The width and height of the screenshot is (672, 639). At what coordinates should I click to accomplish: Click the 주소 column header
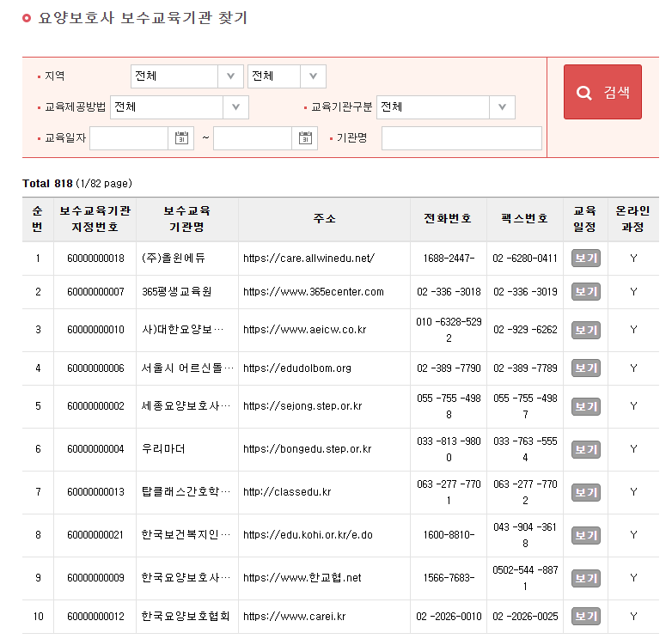pos(325,219)
